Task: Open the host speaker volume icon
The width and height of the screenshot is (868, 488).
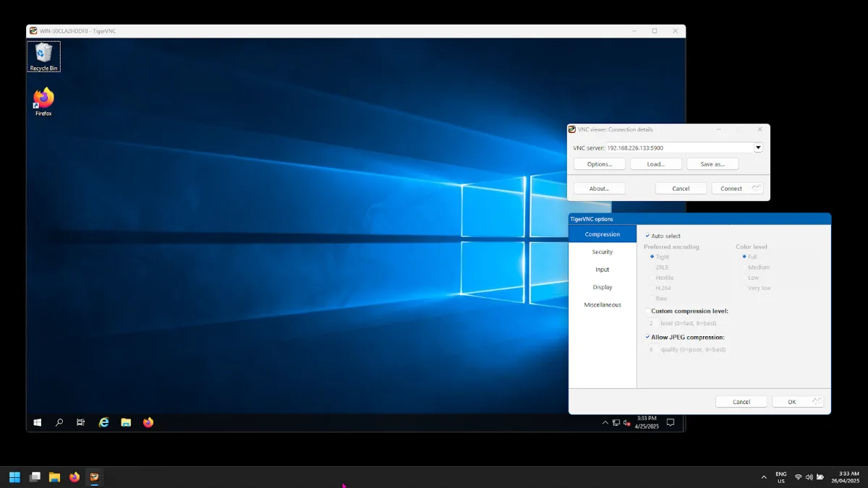Action: click(809, 477)
